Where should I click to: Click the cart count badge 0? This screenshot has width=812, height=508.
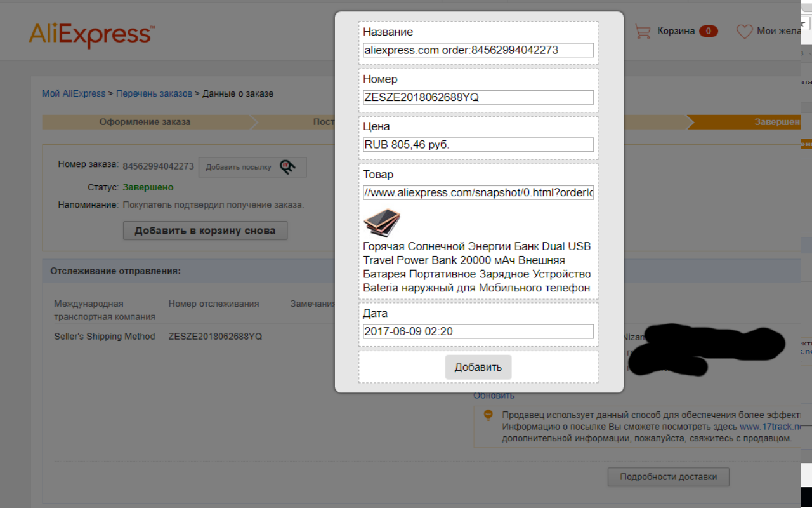tap(709, 31)
